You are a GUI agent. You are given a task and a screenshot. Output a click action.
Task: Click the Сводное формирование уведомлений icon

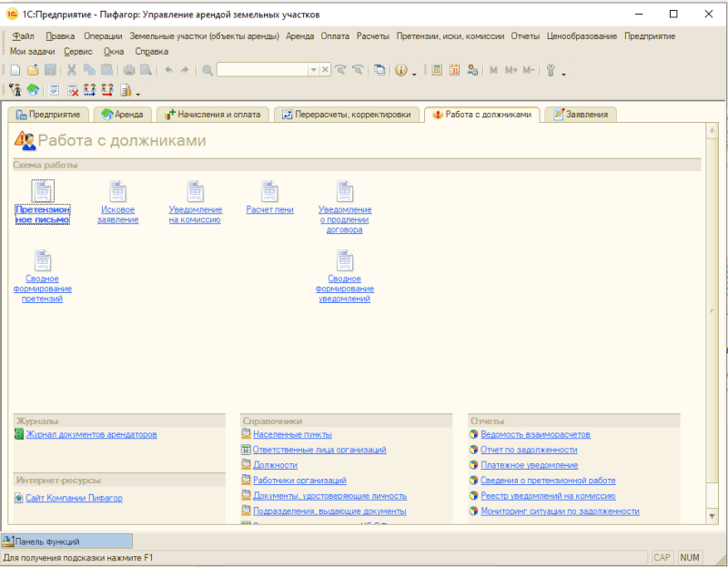click(x=345, y=261)
